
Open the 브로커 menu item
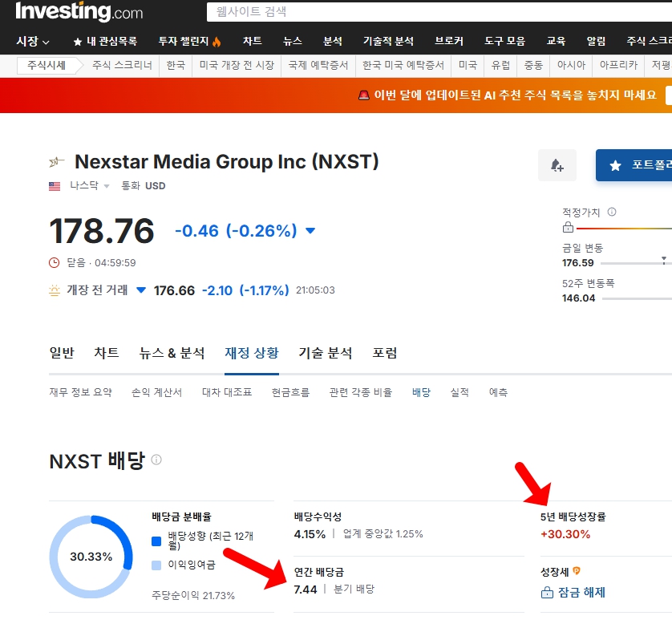tap(449, 41)
